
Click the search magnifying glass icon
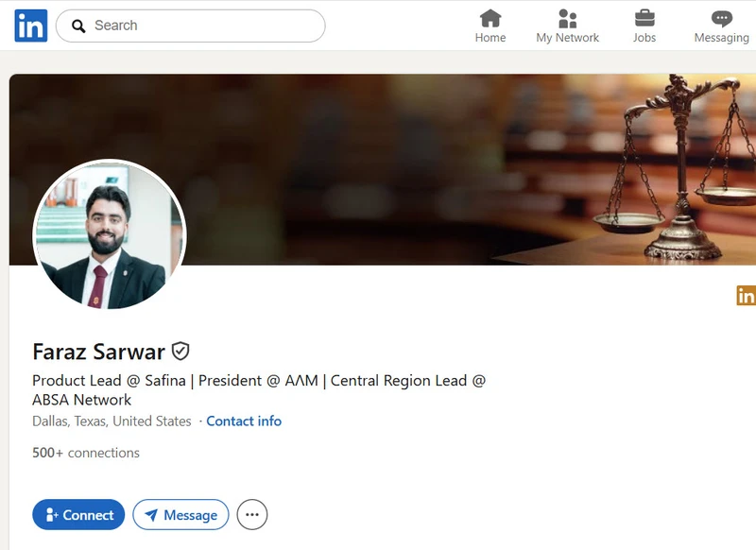(78, 26)
